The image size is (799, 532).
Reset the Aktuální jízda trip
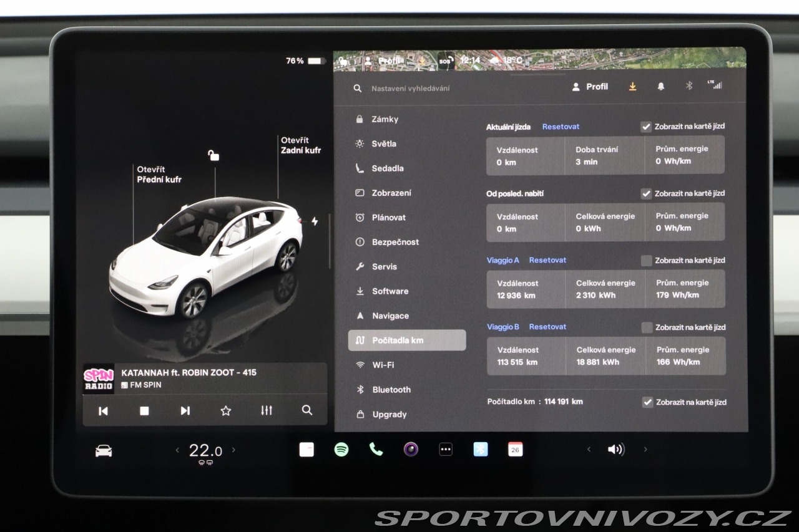561,127
